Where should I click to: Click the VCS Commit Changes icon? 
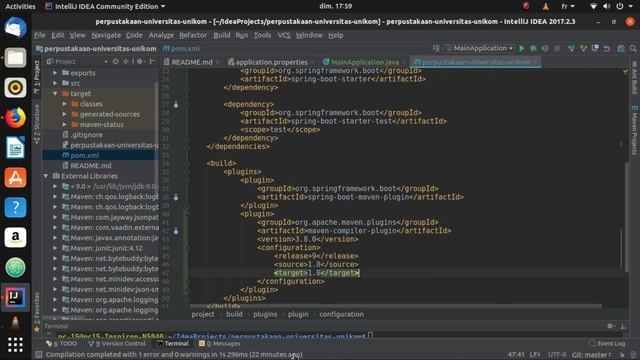point(583,49)
